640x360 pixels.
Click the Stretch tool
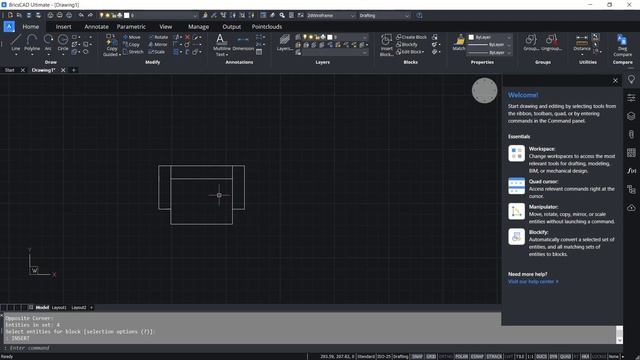pyautogui.click(x=133, y=52)
